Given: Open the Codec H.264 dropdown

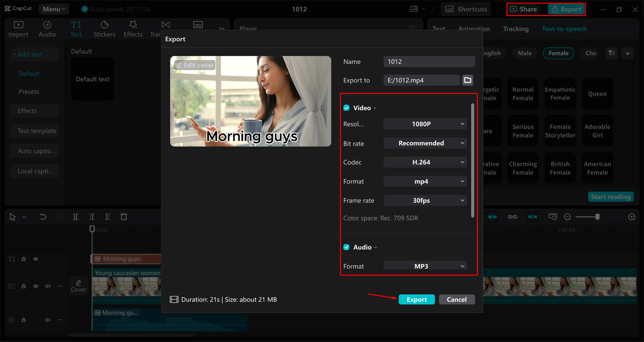Looking at the screenshot, I should (425, 162).
